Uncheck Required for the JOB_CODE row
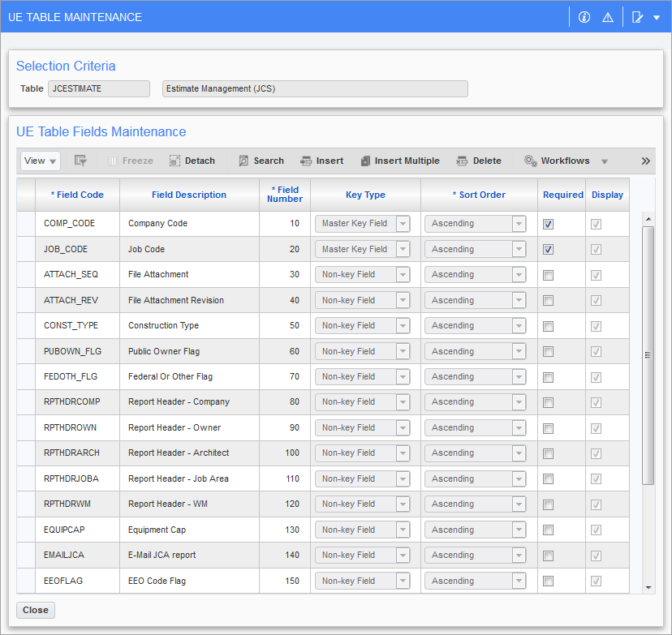Viewport: 672px width, 635px height. click(548, 249)
